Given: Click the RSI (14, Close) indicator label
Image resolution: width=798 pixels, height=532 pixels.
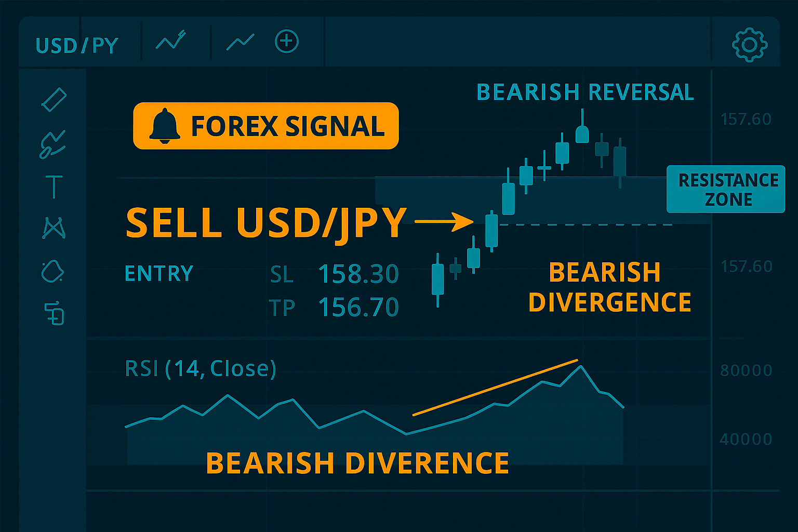Looking at the screenshot, I should [x=201, y=368].
